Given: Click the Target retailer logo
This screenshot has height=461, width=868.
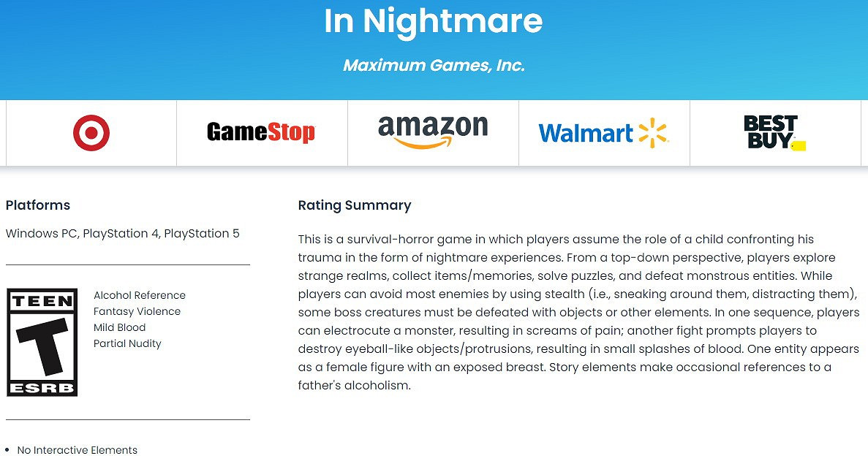Looking at the screenshot, I should (91, 134).
